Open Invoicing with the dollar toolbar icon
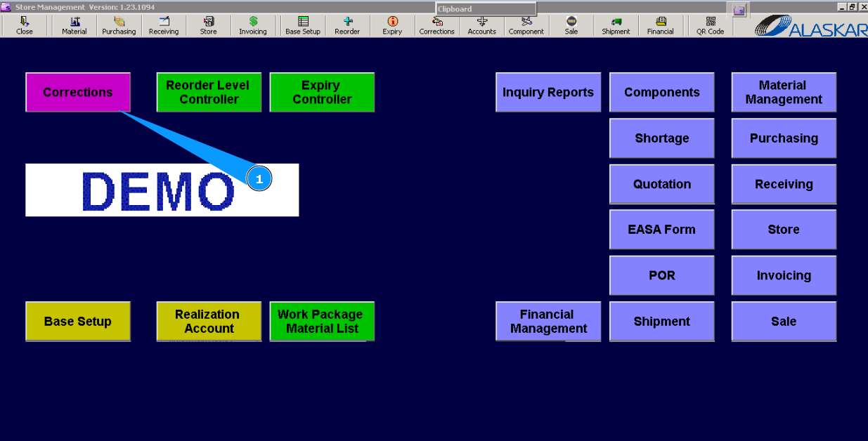This screenshot has width=868, height=441. pos(253,26)
